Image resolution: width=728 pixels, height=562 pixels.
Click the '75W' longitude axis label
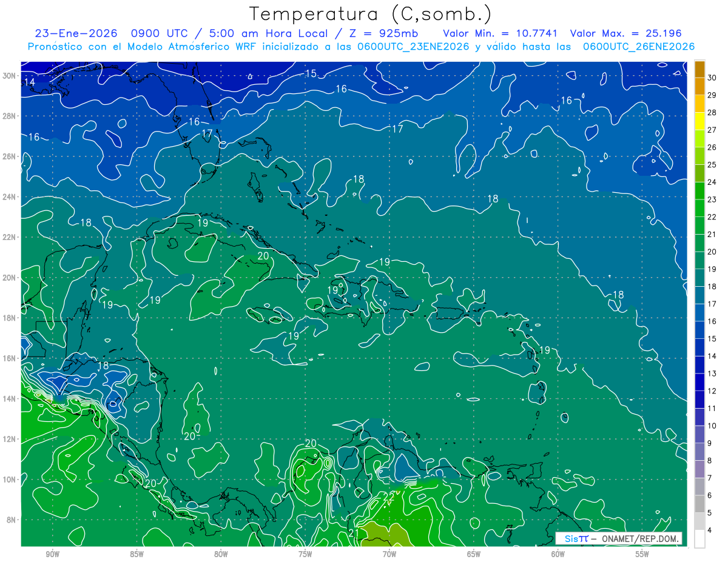305,554
